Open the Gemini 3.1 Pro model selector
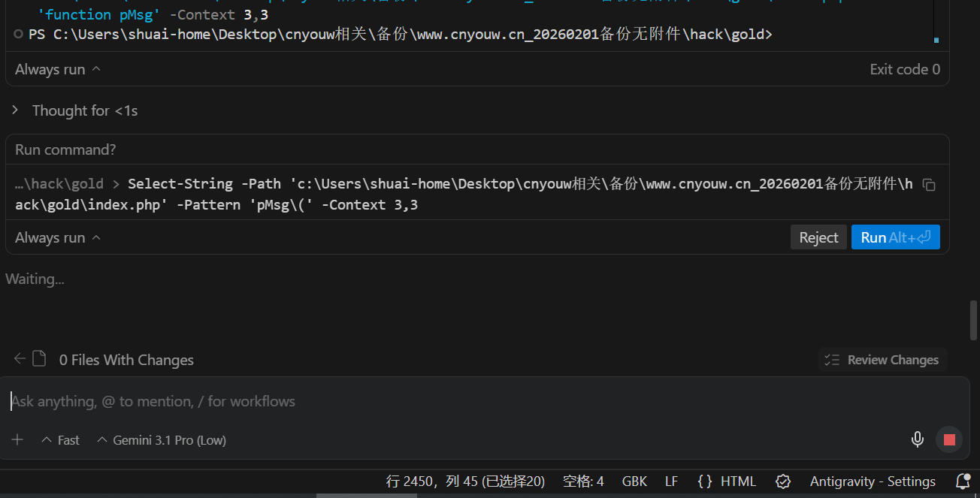This screenshot has width=980, height=498. click(x=162, y=440)
